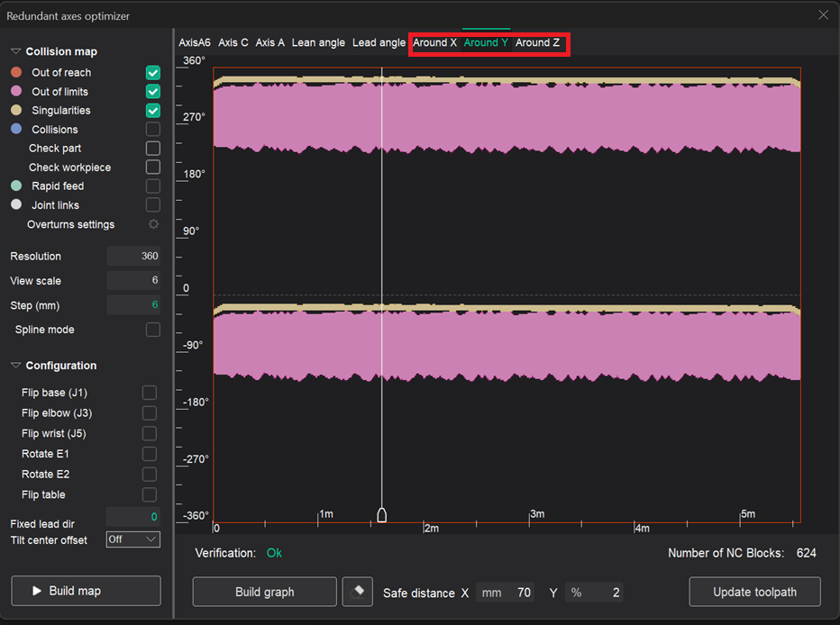Toggle the Spline mode checkbox
Viewport: 840px width, 625px height.
153,330
